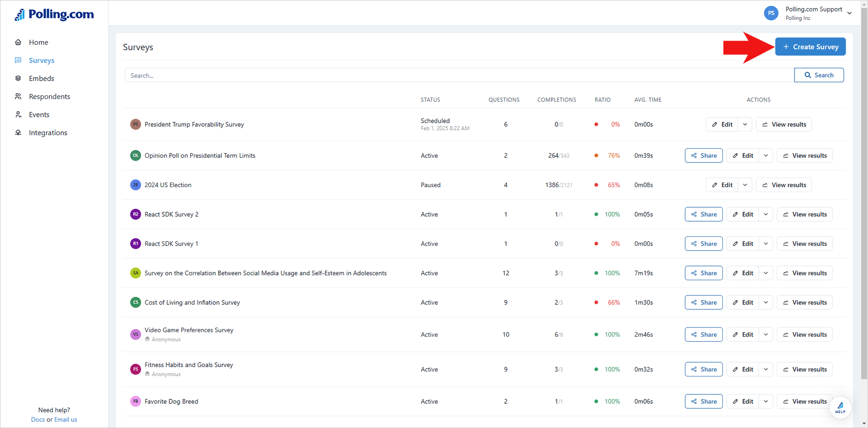Click the 2E avatar of 2024 US Election
The height and width of the screenshot is (428, 868).
(x=136, y=185)
